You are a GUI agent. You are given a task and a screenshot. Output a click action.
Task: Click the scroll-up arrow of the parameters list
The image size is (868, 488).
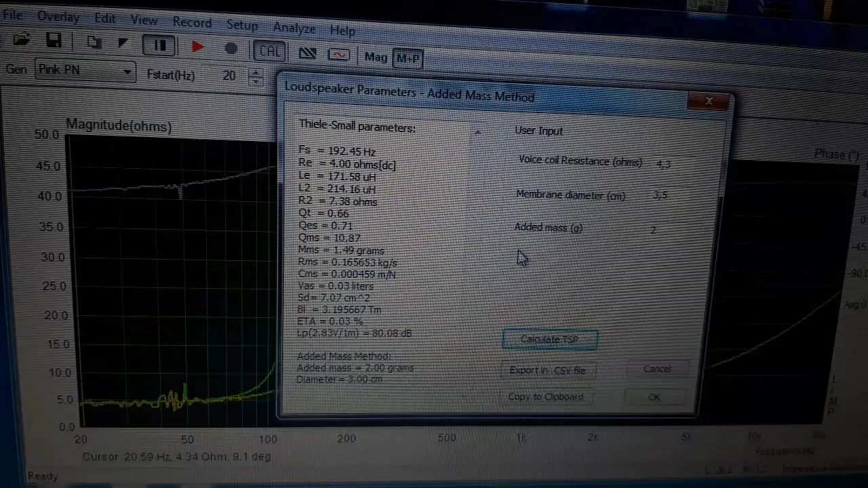point(477,132)
